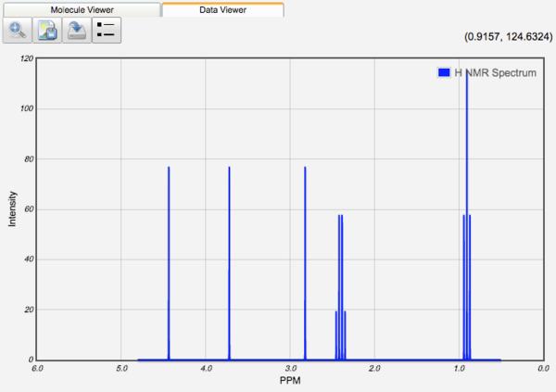The image size is (556, 392).
Task: Click the Intensity y-axis title
Action: tap(13, 209)
